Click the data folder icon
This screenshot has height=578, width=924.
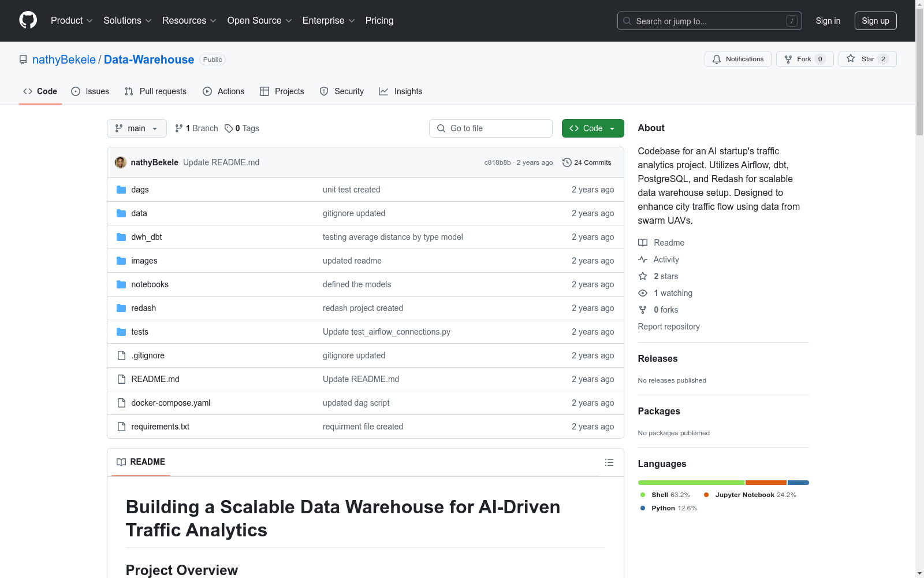(x=121, y=213)
